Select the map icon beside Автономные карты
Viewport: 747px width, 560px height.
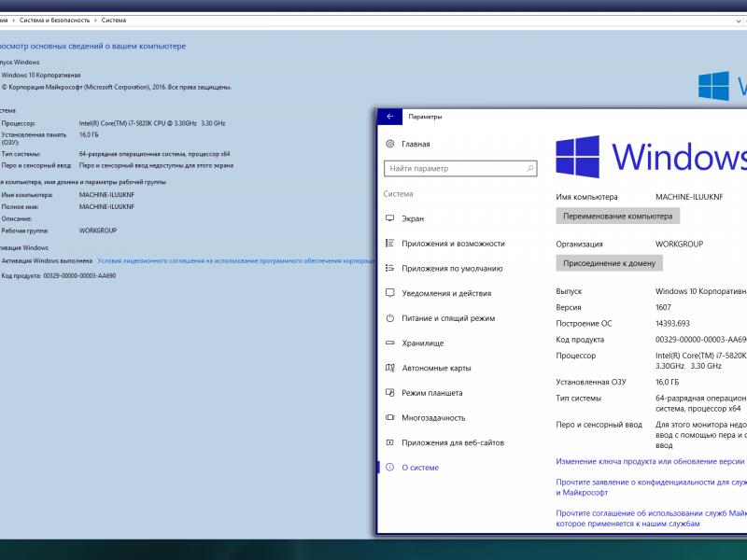coord(389,368)
